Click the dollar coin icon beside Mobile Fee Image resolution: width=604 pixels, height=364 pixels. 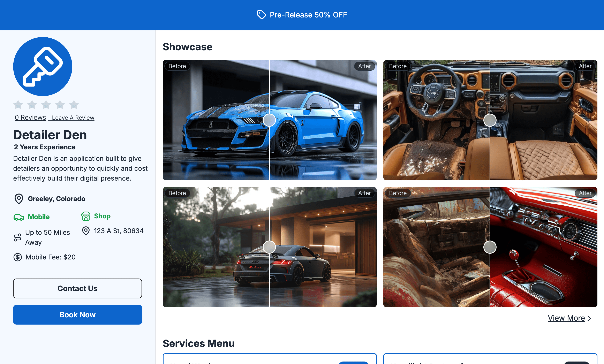[18, 257]
